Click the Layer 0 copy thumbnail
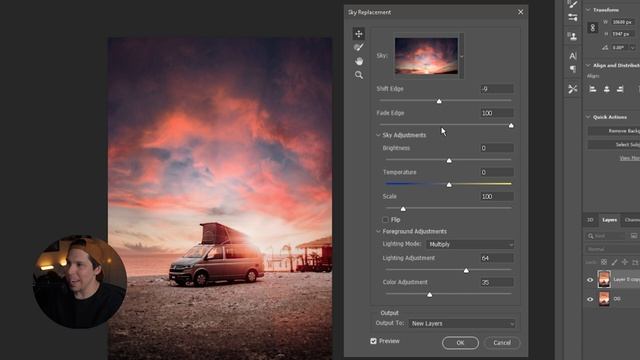Screen dimensions: 640x360 coord(604,280)
